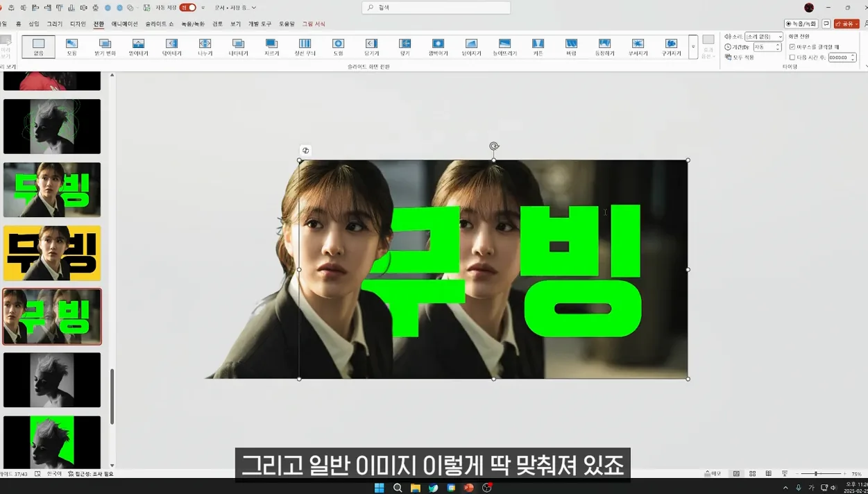The image size is (868, 494).
Task: Apply the 밝기 변화 (Fade) transition
Action: coord(105,46)
